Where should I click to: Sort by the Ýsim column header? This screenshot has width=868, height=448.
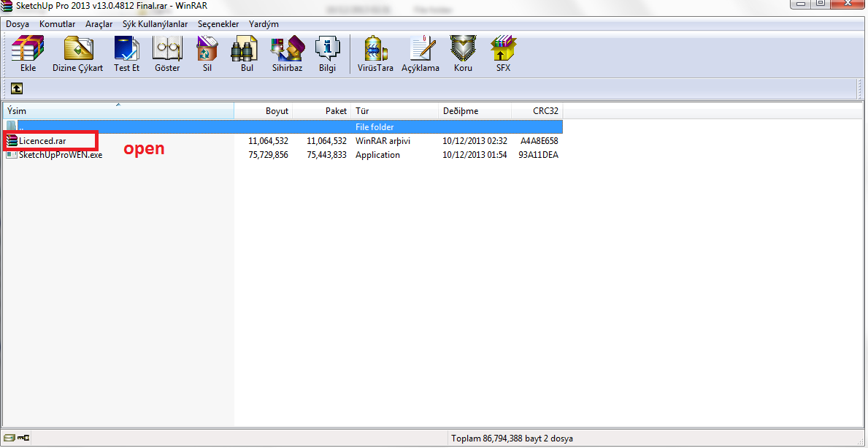click(118, 111)
